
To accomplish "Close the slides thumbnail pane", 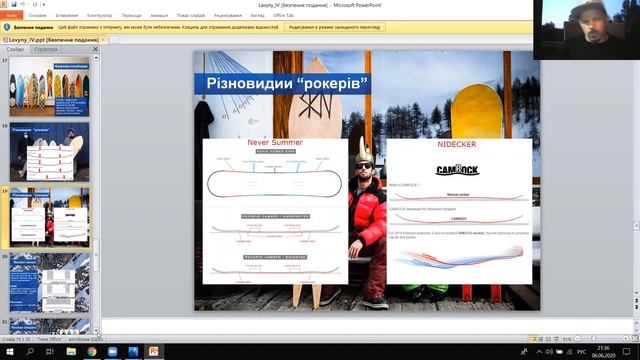I will 96,49.
